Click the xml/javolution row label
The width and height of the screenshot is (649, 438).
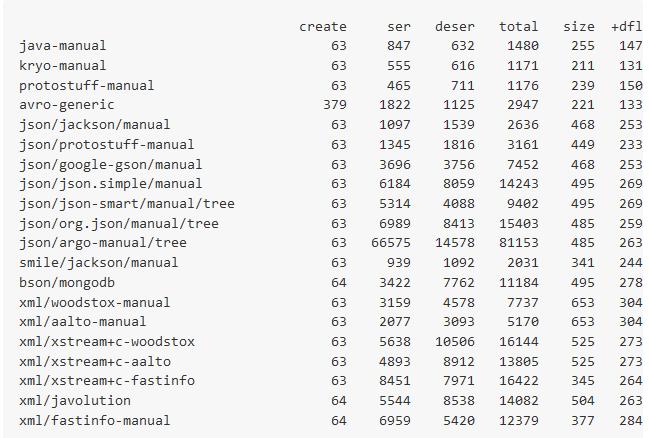tap(75, 400)
